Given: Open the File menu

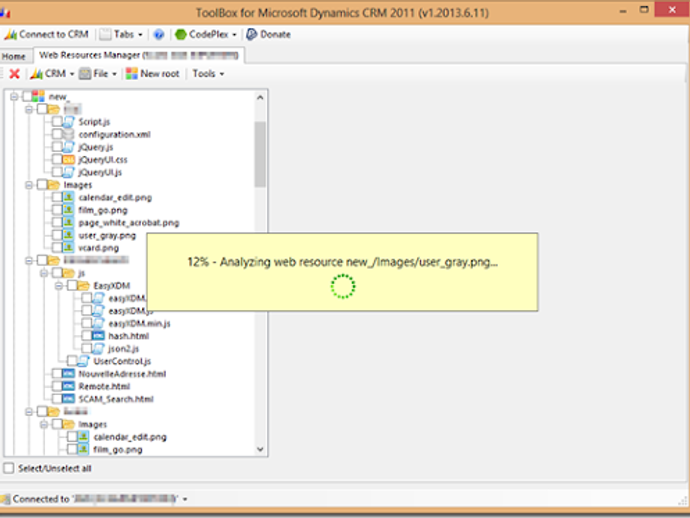Looking at the screenshot, I should click(98, 73).
